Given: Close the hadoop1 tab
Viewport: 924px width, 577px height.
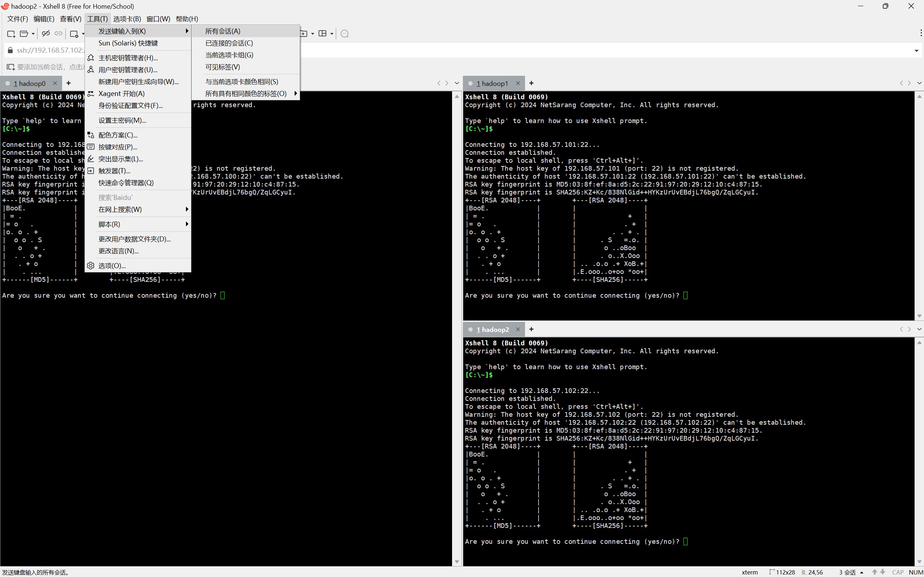Looking at the screenshot, I should 518,83.
